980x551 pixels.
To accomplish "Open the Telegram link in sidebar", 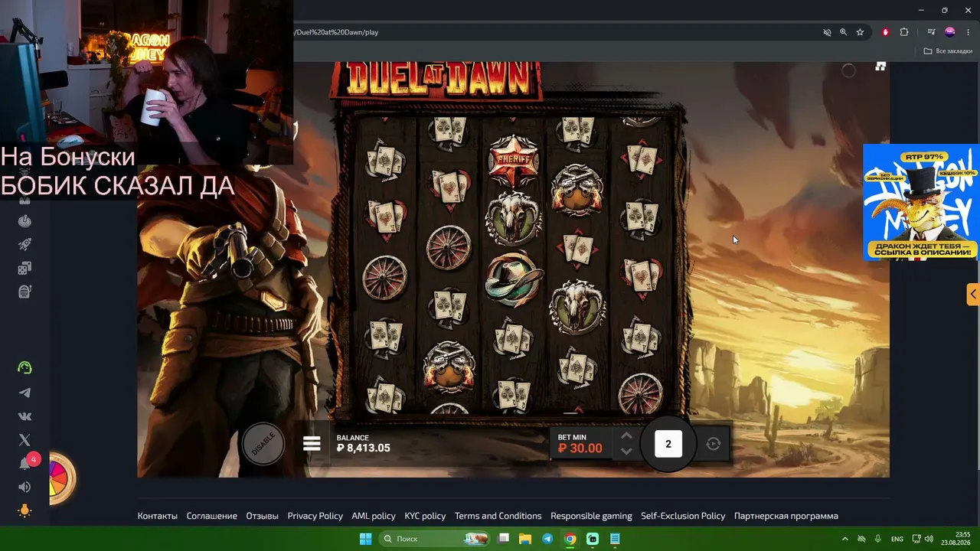I will click(x=24, y=393).
